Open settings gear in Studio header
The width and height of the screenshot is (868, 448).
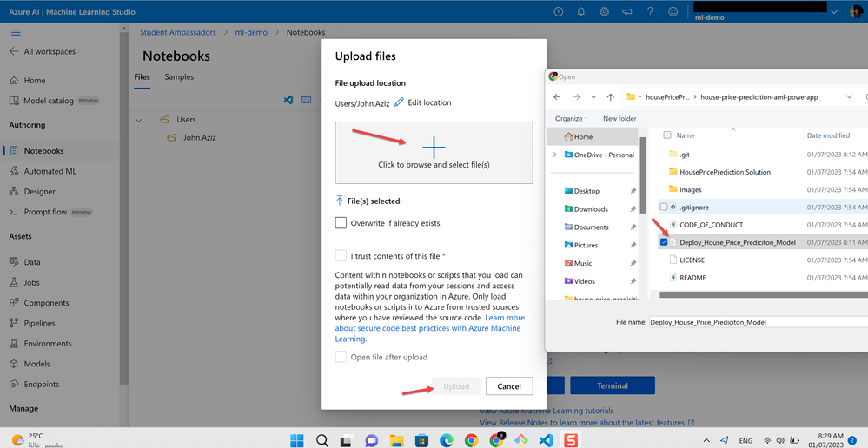[x=605, y=11]
